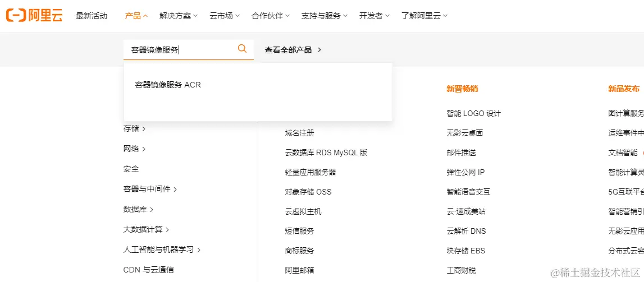
Task: Open 智能语音交互 link
Action: click(x=469, y=192)
